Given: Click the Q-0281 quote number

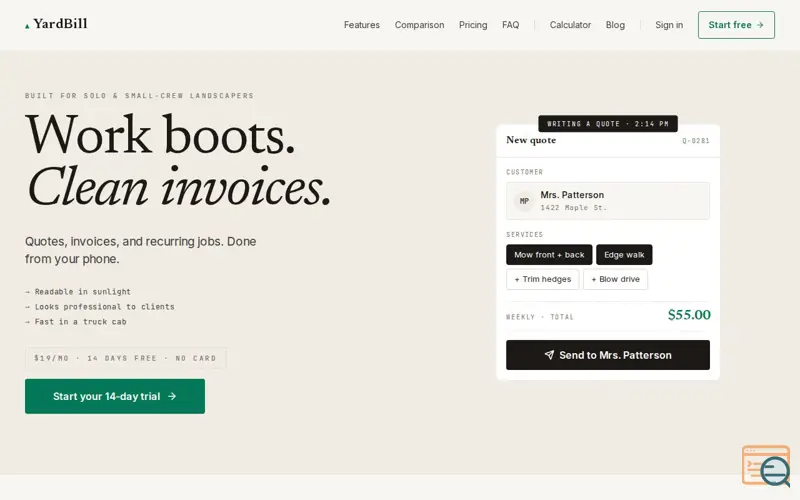Looking at the screenshot, I should [695, 141].
